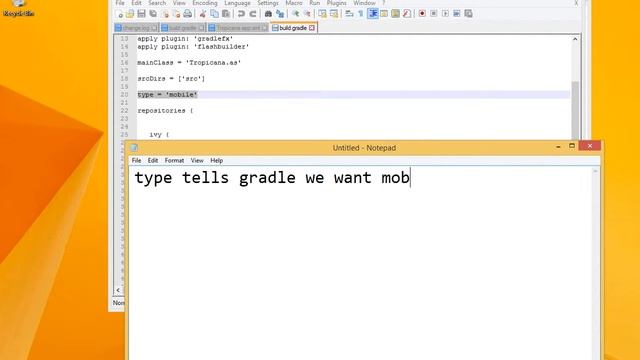Close the Tropicana-app.xml tab with its X

click(x=264, y=28)
